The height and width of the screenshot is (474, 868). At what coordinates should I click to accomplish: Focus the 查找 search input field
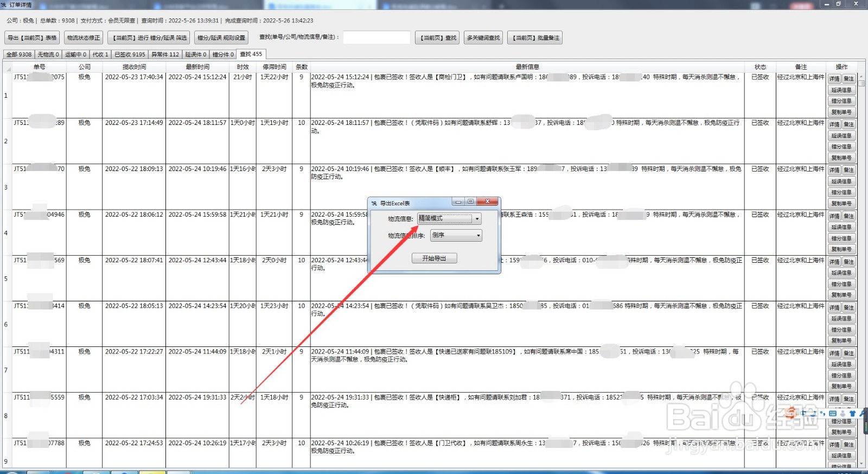tap(376, 37)
